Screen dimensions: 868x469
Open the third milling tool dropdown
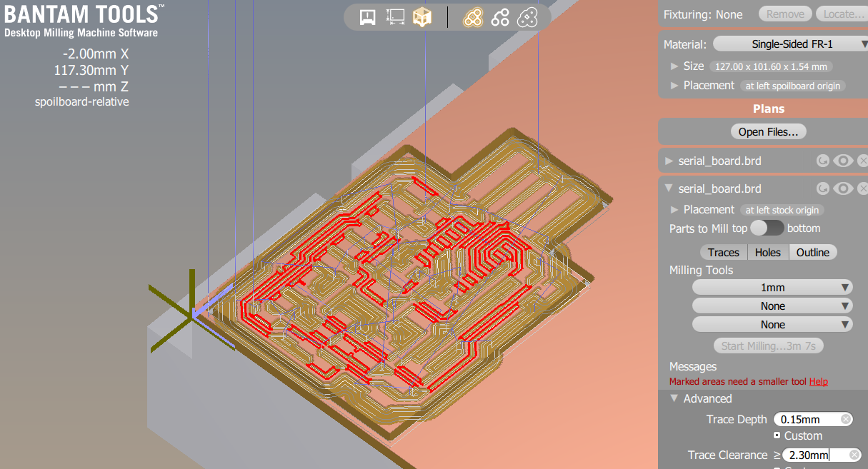772,324
